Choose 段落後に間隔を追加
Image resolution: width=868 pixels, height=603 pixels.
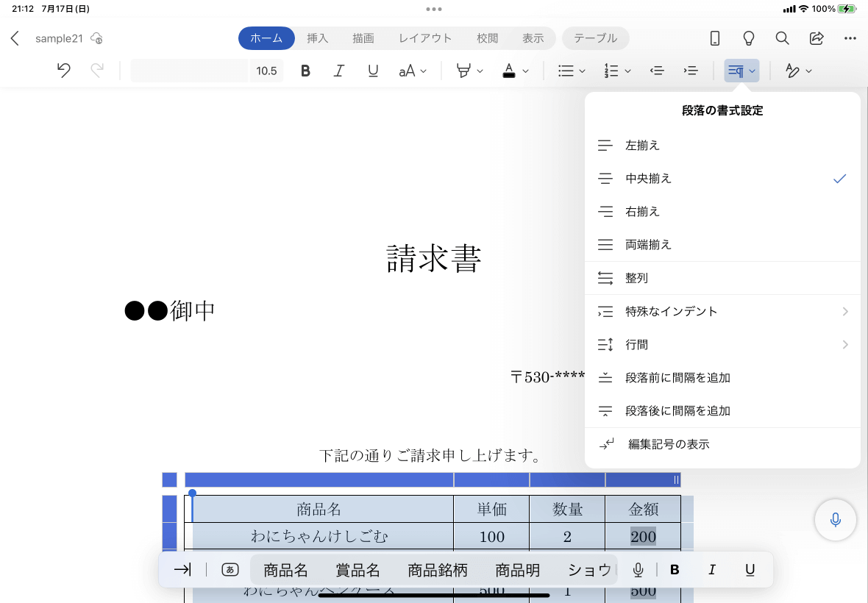[722, 411]
